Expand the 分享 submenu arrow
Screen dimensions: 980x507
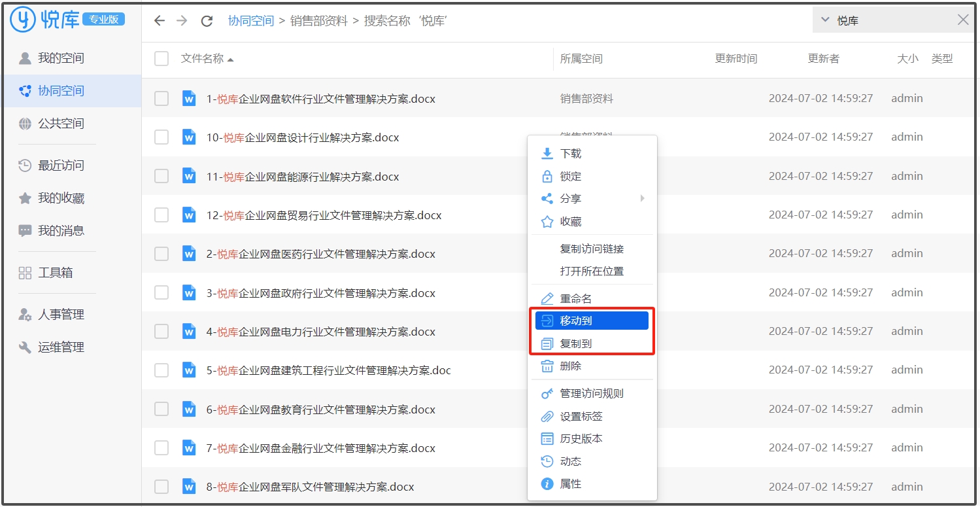(642, 198)
